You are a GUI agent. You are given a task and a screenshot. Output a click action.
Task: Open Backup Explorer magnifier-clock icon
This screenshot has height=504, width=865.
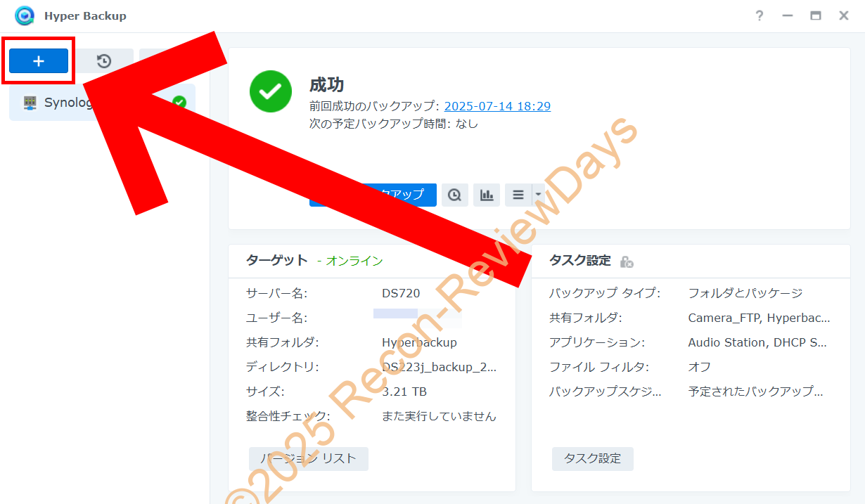[455, 195]
